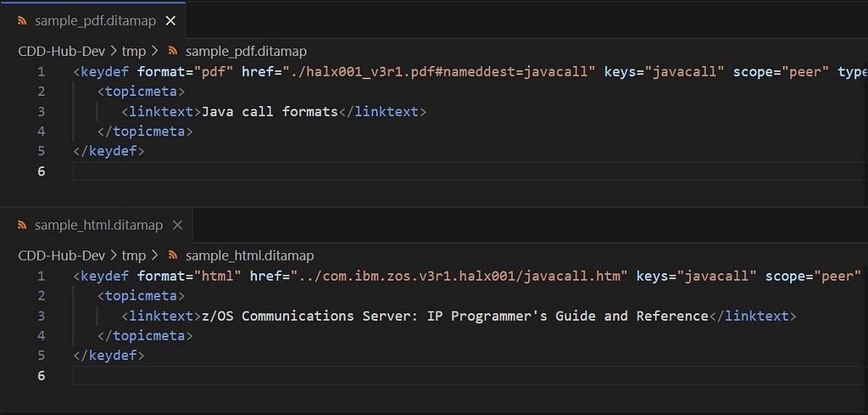This screenshot has width=868, height=415.
Task: Close the sample_html.ditamap tab
Action: point(177,225)
